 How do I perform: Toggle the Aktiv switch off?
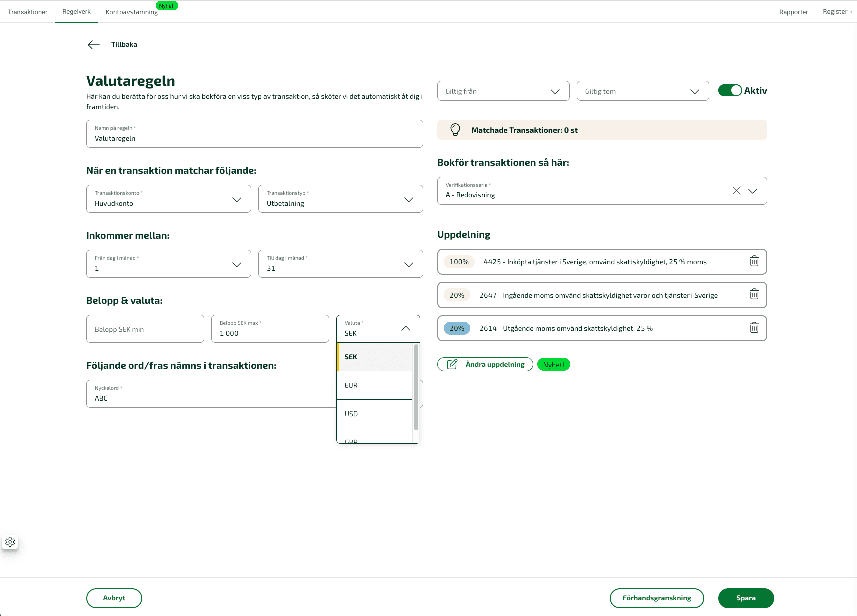730,90
